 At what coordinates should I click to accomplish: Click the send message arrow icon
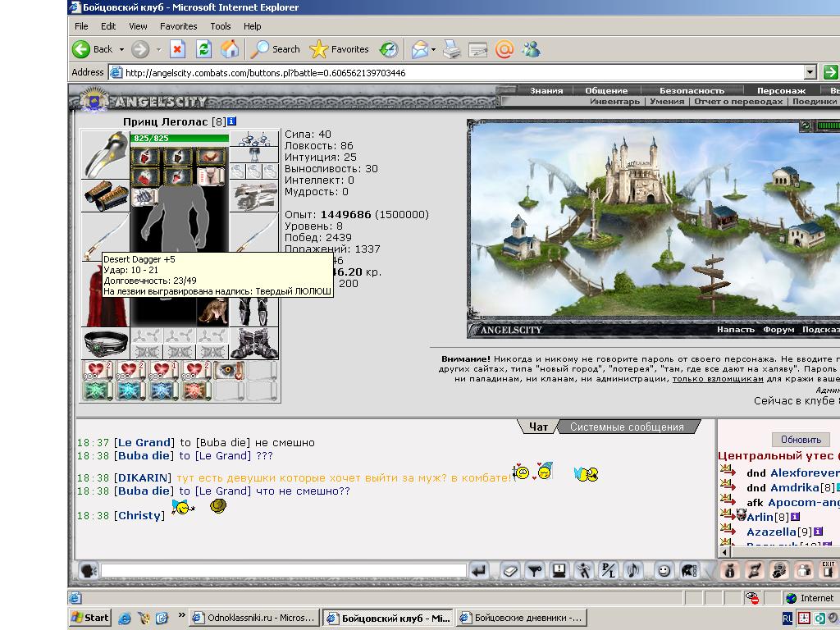point(479,571)
